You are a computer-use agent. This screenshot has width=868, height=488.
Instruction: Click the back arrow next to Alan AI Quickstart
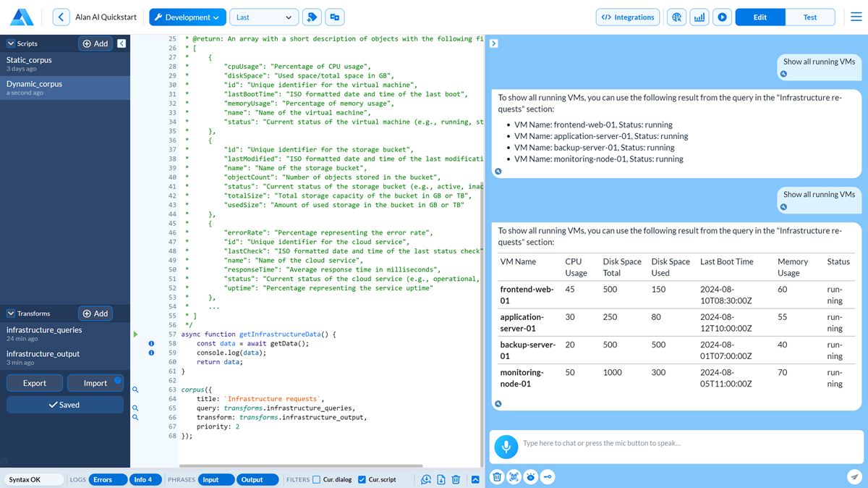pos(61,17)
